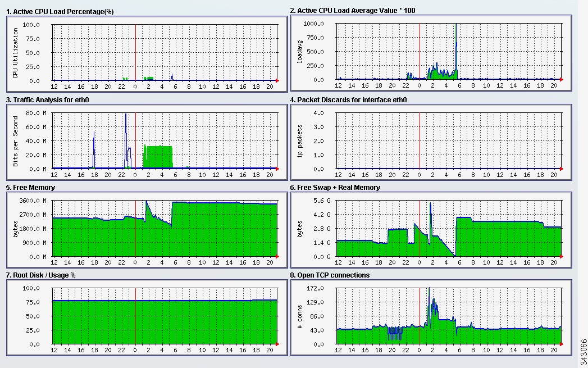Open the Open TCP connections graph image
This screenshot has width=588, height=368.
coord(431,318)
